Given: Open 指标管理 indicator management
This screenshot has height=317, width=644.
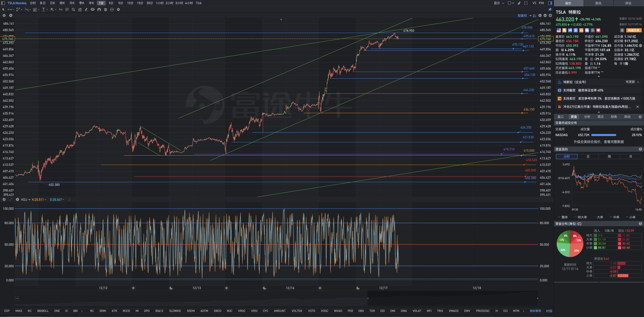Looking at the screenshot, I should click(535, 311).
